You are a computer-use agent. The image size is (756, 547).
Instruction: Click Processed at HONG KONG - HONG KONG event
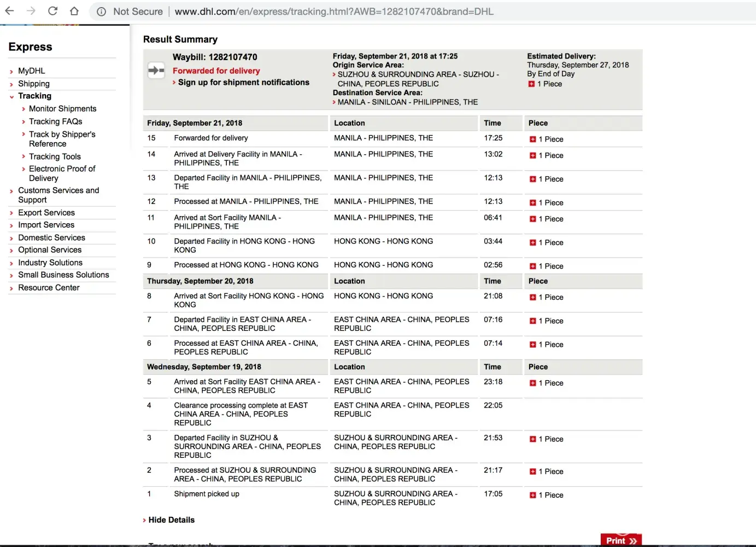point(246,265)
